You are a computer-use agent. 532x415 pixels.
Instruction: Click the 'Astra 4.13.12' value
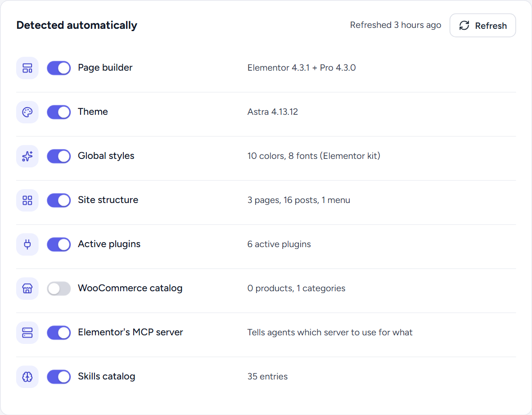[272, 112]
